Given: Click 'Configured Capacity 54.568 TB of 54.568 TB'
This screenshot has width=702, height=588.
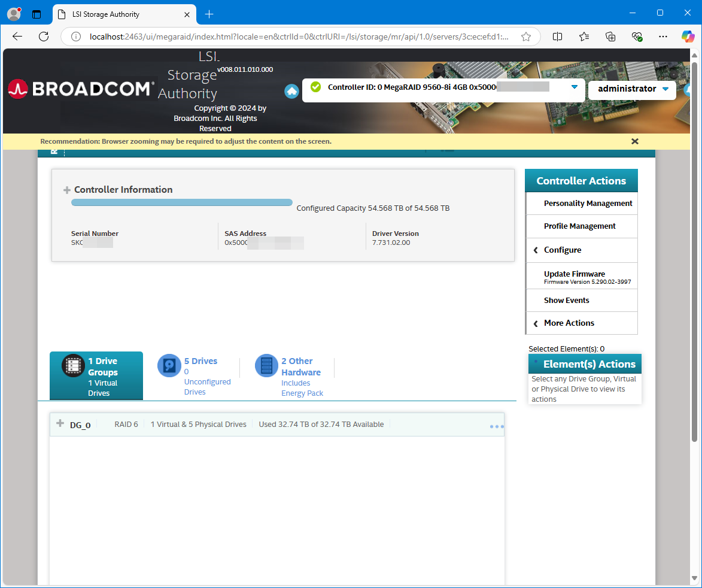Looking at the screenshot, I should [x=373, y=208].
